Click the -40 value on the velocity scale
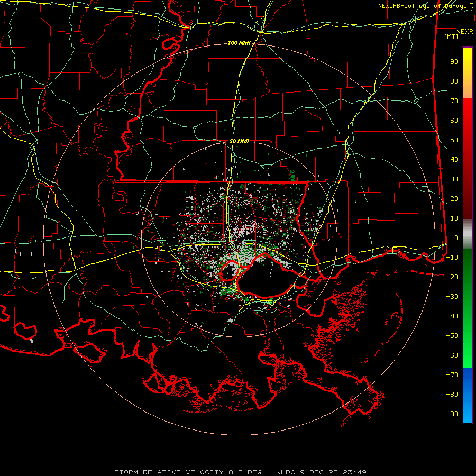 pyautogui.click(x=452, y=316)
